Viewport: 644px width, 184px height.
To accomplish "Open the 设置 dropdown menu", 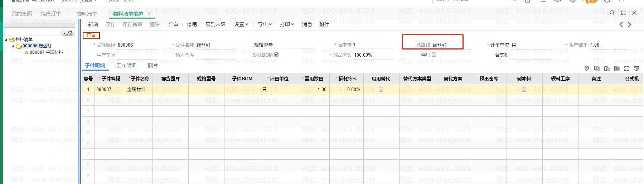I will click(x=241, y=24).
